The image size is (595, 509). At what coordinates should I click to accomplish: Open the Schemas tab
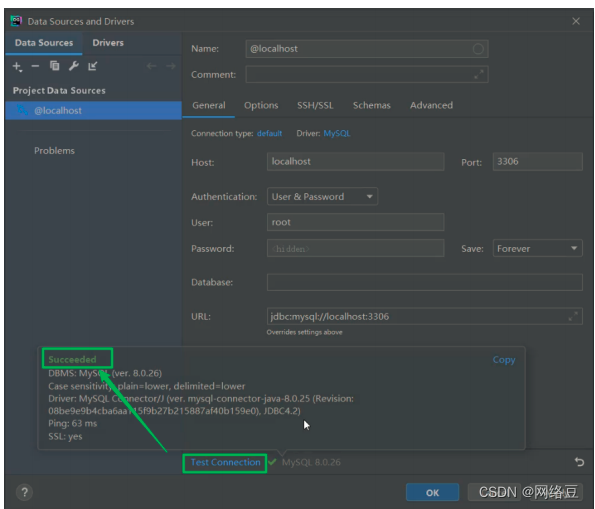tap(371, 106)
